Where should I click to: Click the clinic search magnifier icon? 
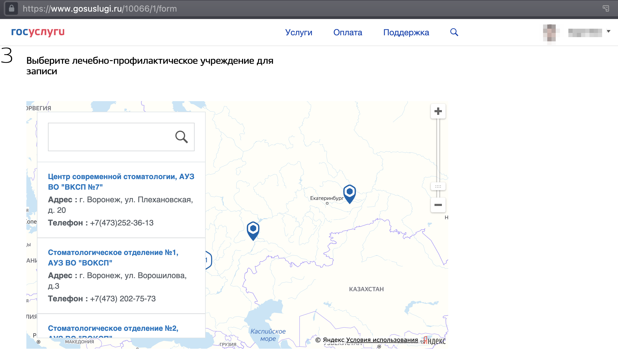181,137
